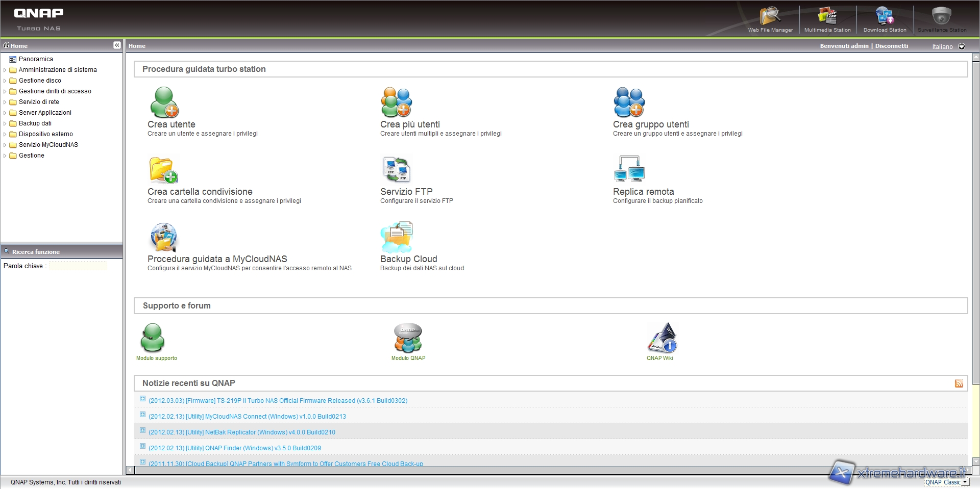Image resolution: width=980 pixels, height=489 pixels.
Task: Click the Parola chiave search field
Action: tap(78, 266)
